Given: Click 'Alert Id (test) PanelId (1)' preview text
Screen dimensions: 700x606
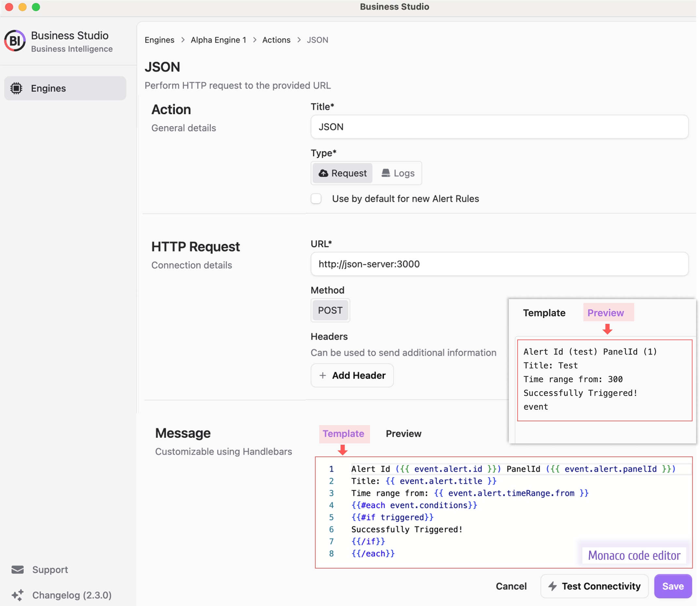Looking at the screenshot, I should (x=590, y=352).
